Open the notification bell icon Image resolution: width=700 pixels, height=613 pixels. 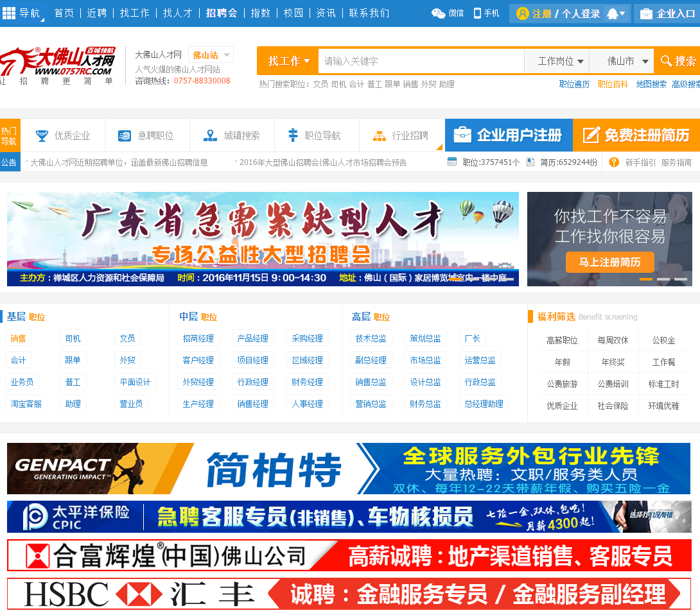[x=613, y=14]
